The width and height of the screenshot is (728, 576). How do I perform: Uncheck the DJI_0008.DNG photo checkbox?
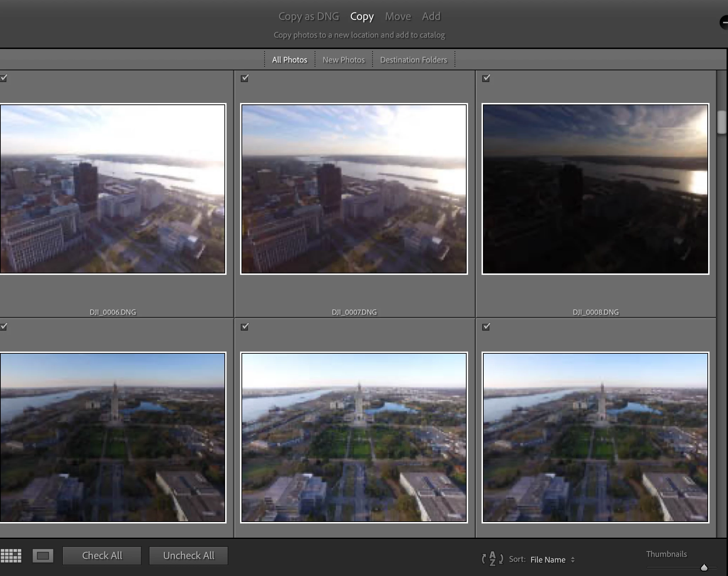486,78
